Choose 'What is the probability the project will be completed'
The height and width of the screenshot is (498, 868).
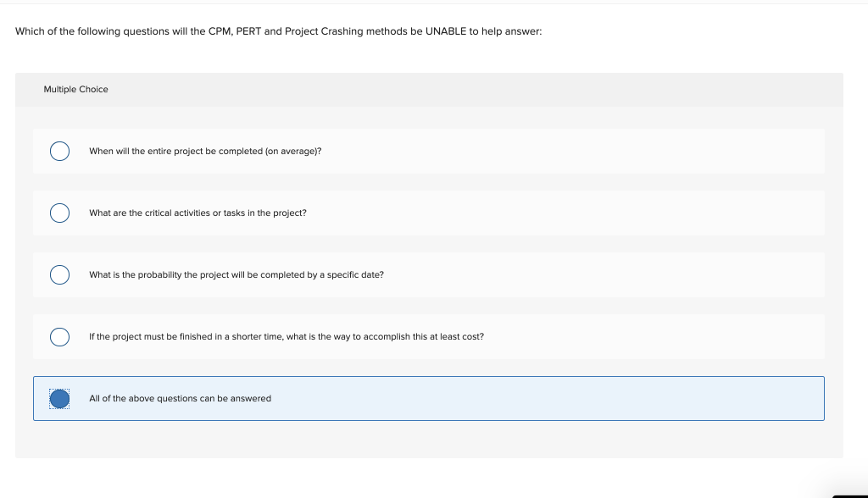pos(236,274)
